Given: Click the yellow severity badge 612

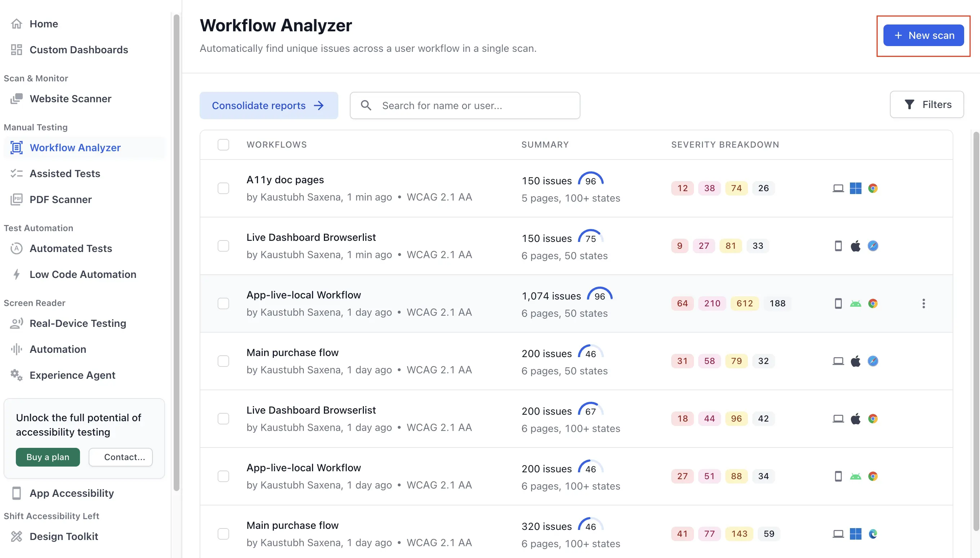Looking at the screenshot, I should pyautogui.click(x=744, y=303).
